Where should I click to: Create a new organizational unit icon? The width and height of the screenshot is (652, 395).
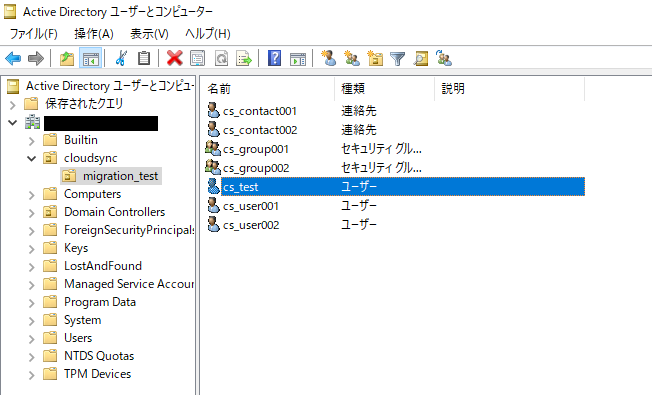pyautogui.click(x=375, y=58)
